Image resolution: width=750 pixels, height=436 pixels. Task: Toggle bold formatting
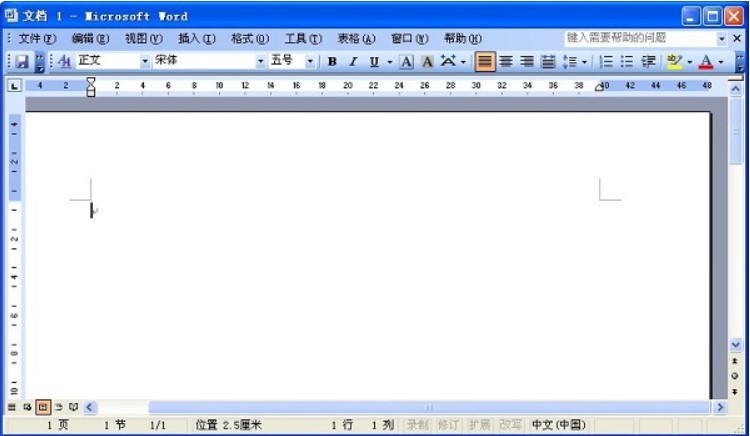pyautogui.click(x=332, y=61)
